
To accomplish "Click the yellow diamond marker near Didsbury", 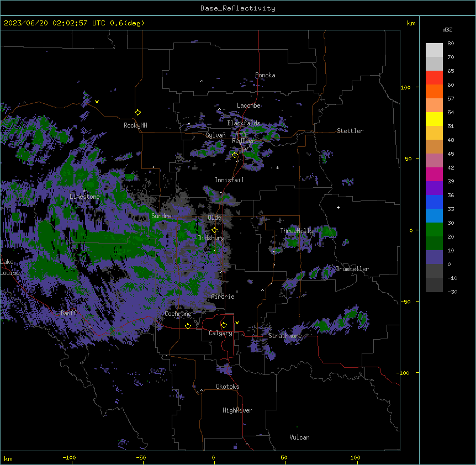I will [x=214, y=230].
